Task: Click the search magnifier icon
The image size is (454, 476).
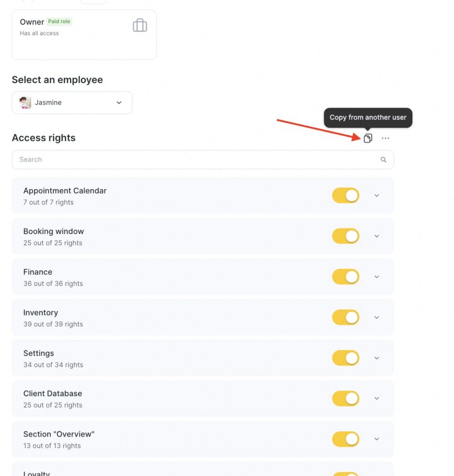Action: (384, 160)
